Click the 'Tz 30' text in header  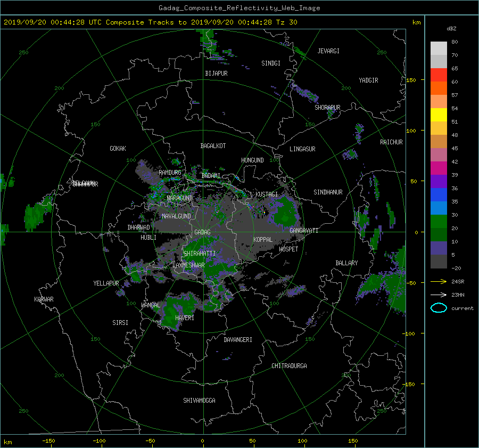[x=286, y=22]
